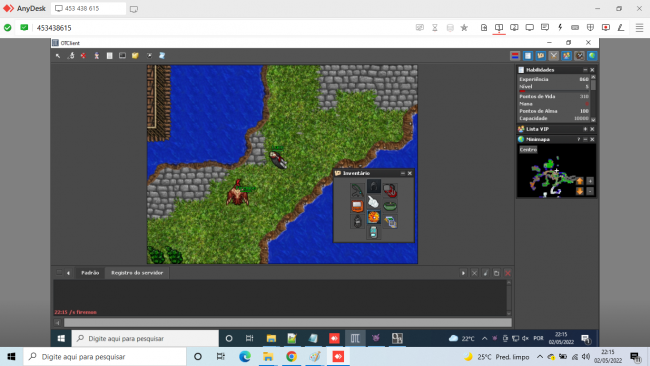Select the Padrão chat tab

(x=90, y=273)
